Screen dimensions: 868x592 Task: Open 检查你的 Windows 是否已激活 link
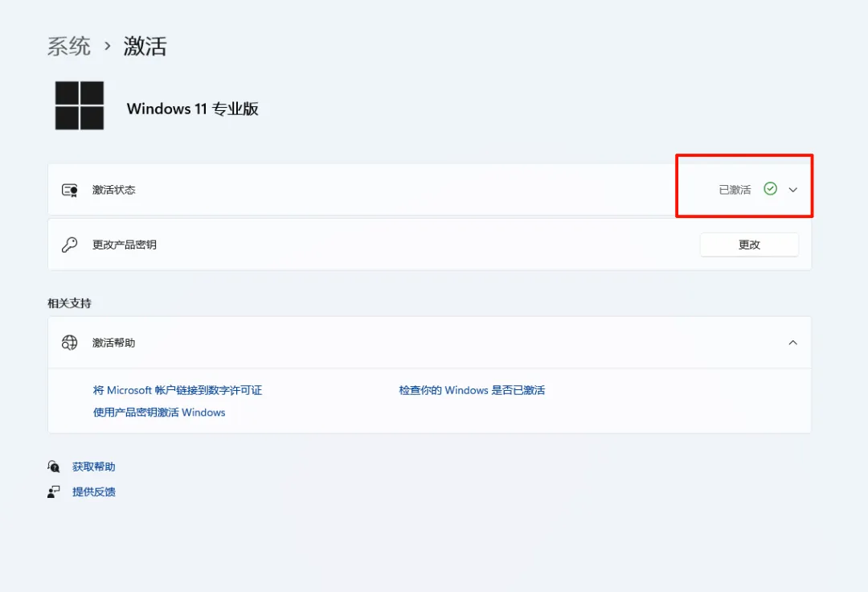472,390
